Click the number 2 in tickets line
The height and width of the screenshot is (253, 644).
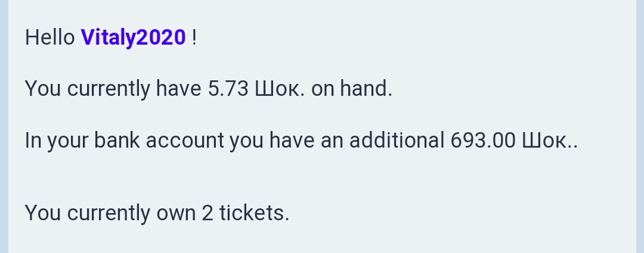[207, 213]
